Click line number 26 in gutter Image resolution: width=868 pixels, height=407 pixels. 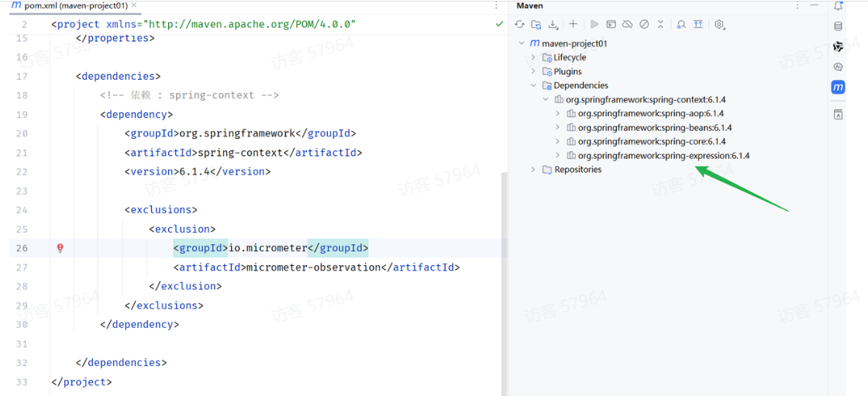point(22,248)
